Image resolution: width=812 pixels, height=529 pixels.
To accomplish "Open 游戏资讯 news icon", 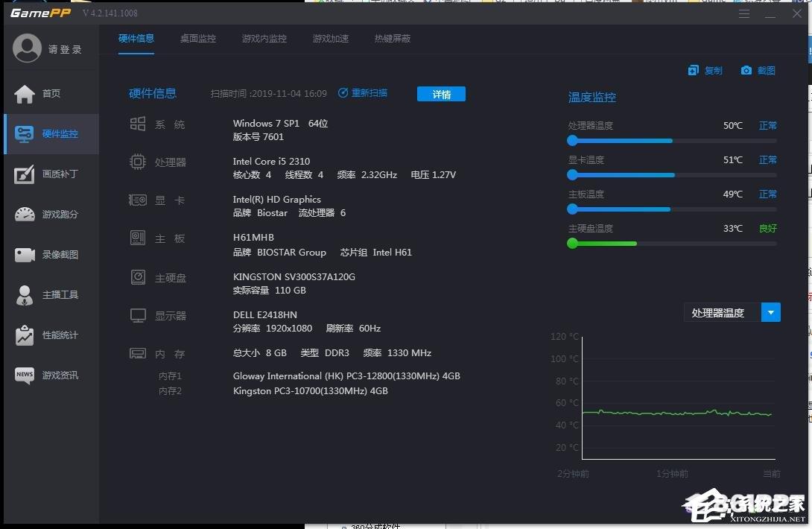I will click(x=25, y=375).
